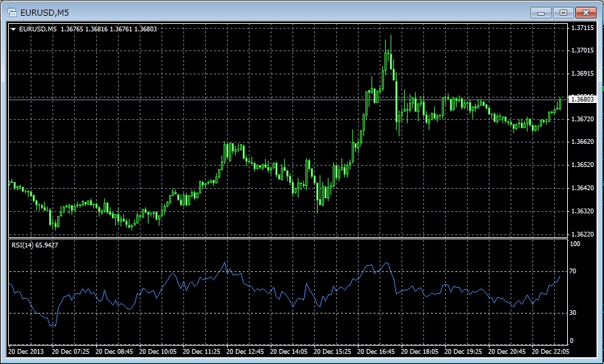Click the 20 Dec 11:25 time label
The image size is (604, 364).
click(x=201, y=352)
